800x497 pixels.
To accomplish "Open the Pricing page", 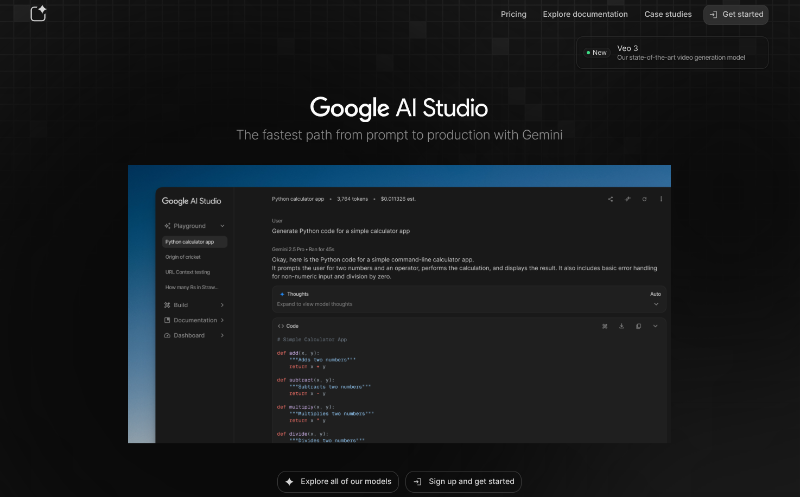I will tap(513, 14).
